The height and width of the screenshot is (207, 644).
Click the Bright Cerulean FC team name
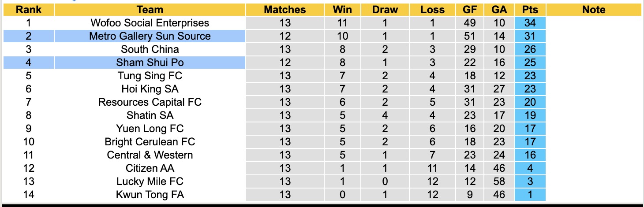tap(150, 142)
